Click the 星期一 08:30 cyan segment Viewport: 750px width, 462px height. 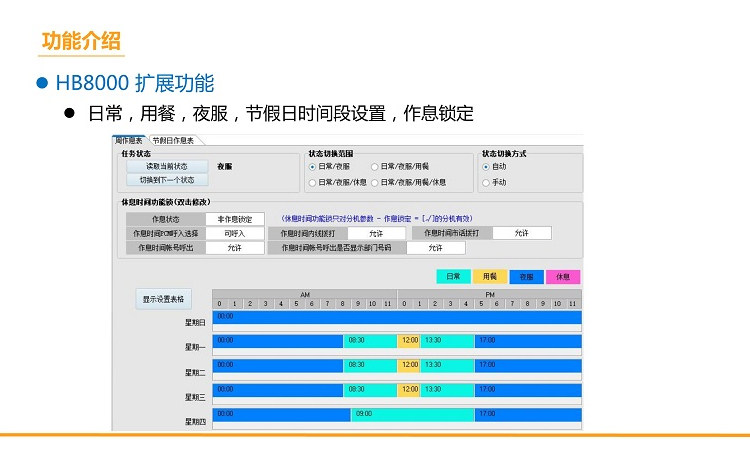(370, 341)
